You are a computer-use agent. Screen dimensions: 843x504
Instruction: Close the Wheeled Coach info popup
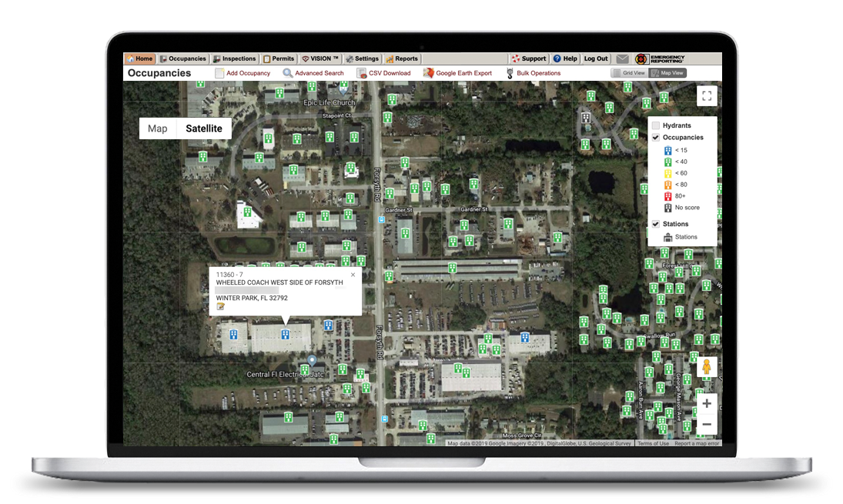[x=353, y=275]
